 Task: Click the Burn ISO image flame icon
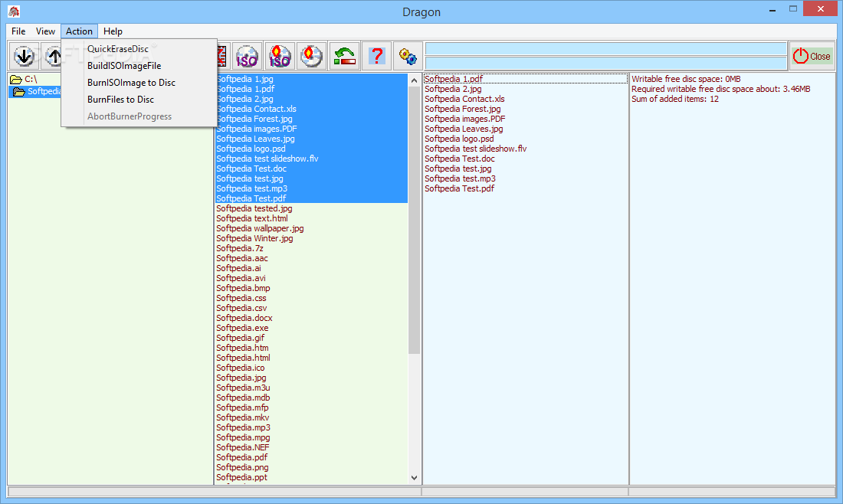[x=280, y=56]
